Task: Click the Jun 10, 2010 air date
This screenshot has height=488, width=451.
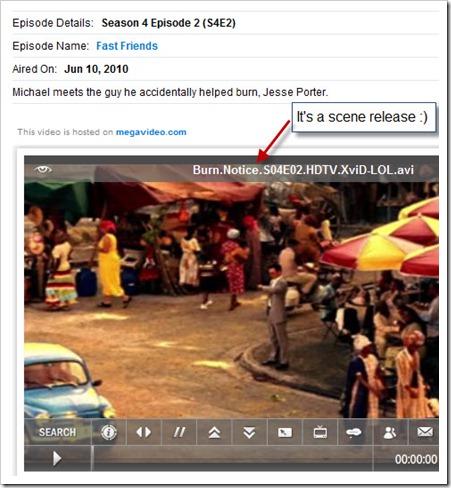Action: tap(96, 69)
